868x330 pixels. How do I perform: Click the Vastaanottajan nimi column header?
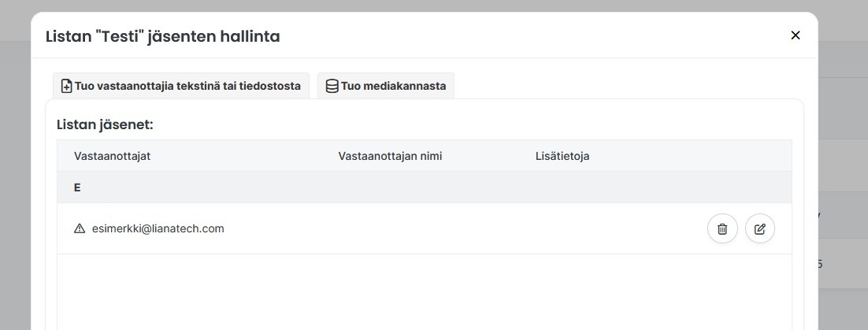pyautogui.click(x=390, y=156)
